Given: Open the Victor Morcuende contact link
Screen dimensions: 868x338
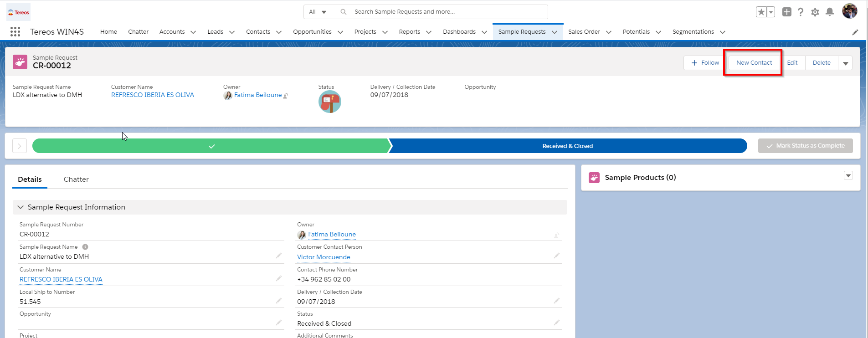Looking at the screenshot, I should 324,257.
